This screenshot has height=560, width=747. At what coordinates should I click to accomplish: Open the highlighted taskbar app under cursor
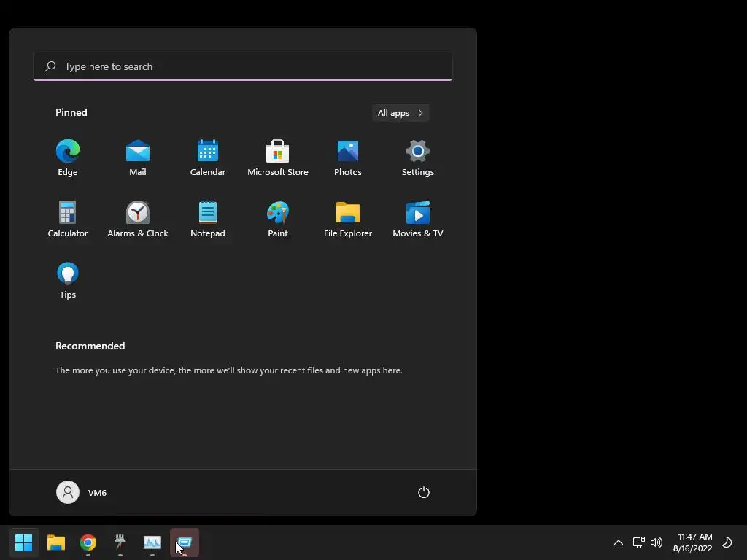click(185, 542)
